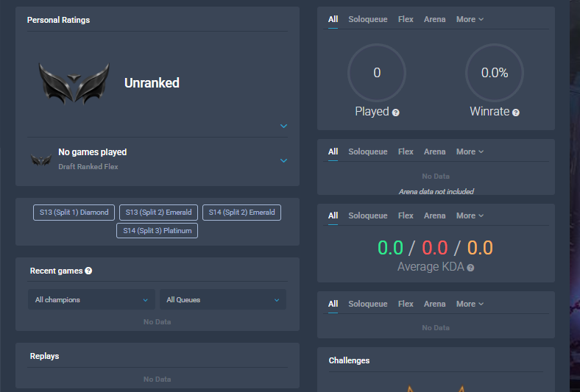This screenshot has height=392, width=580.
Task: Open the help icon beside Average KDA
Action: coord(470,268)
